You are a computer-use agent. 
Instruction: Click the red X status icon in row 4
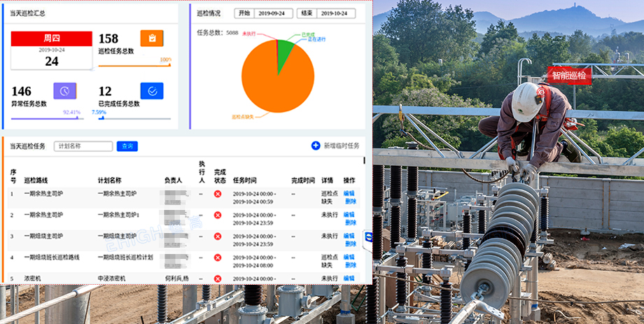pos(218,258)
